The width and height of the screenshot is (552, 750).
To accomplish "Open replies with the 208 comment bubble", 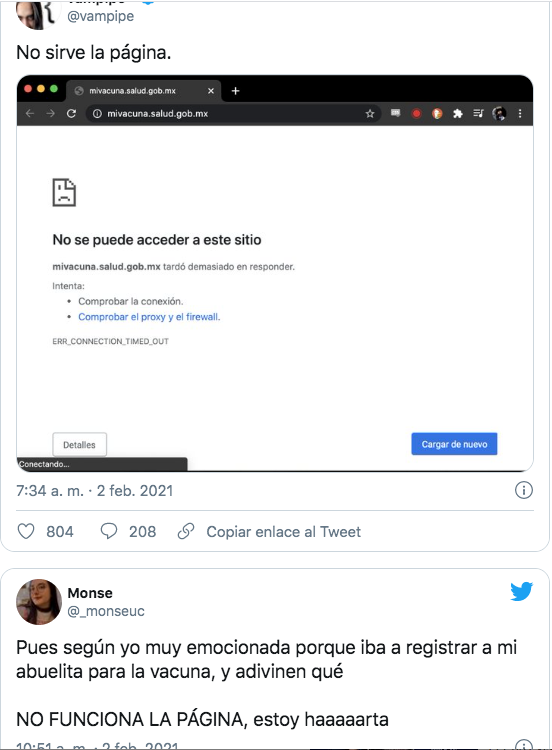I will (109, 531).
